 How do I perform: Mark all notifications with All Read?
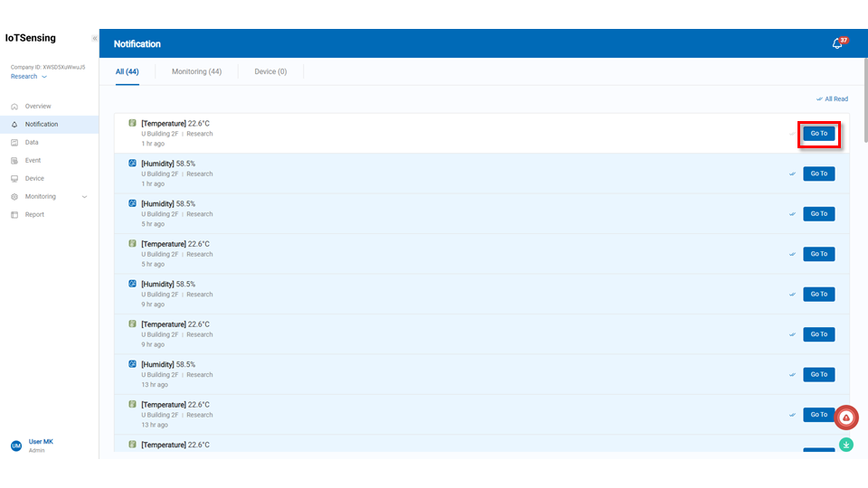click(x=832, y=99)
